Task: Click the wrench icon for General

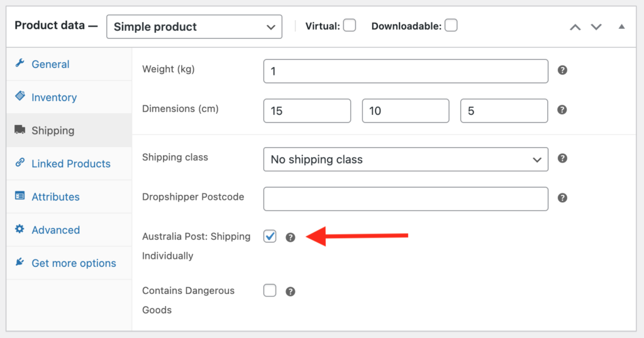Action: coord(19,63)
